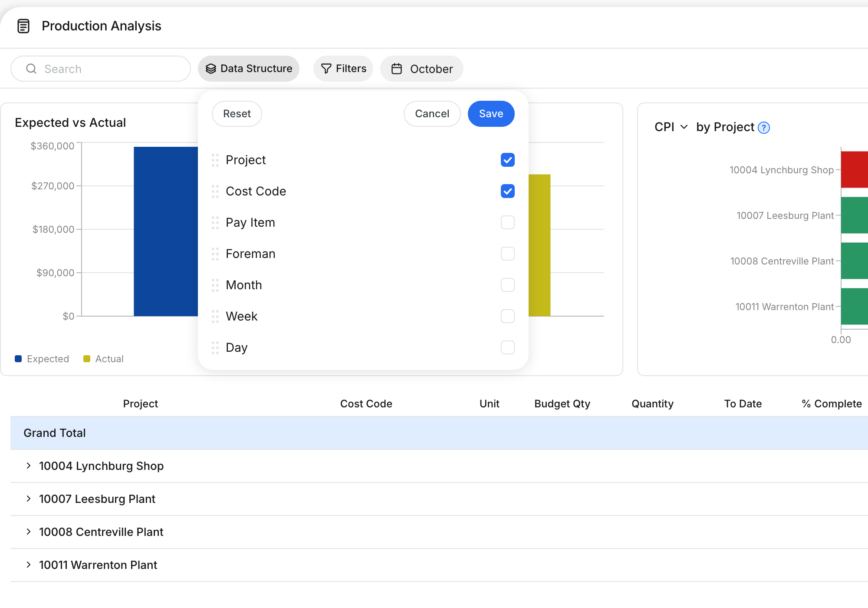
Task: Expand the 10004 Lynchburg Shop row
Action: click(29, 466)
